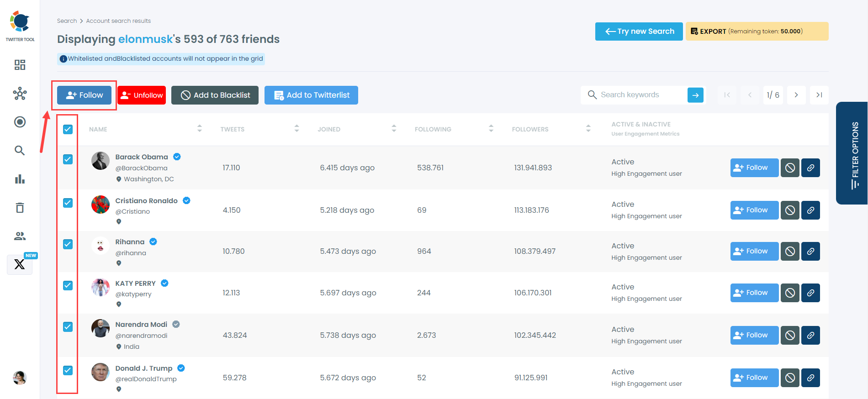Open the trash bin icon in sidebar
This screenshot has height=399, width=868.
[x=20, y=208]
